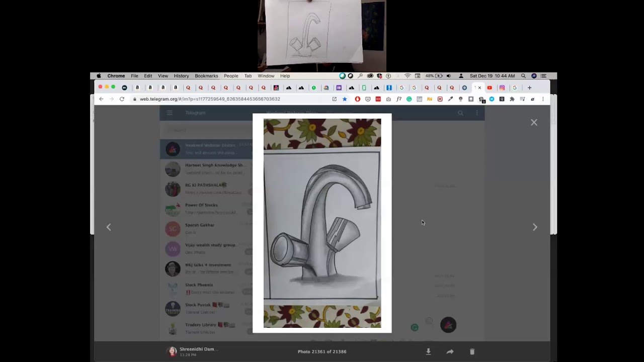Click the sender's avatar in the viewer footer
Screen dimensions: 644x362
point(173,351)
